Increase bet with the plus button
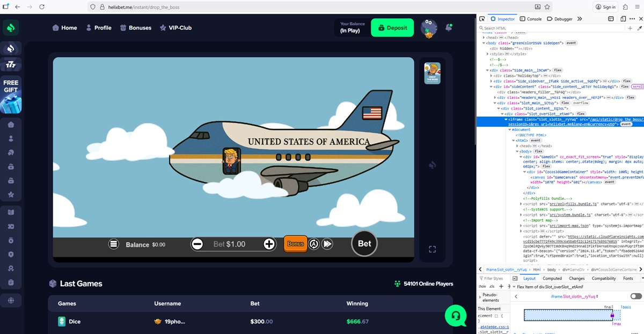The height and width of the screenshot is (334, 644). [269, 244]
